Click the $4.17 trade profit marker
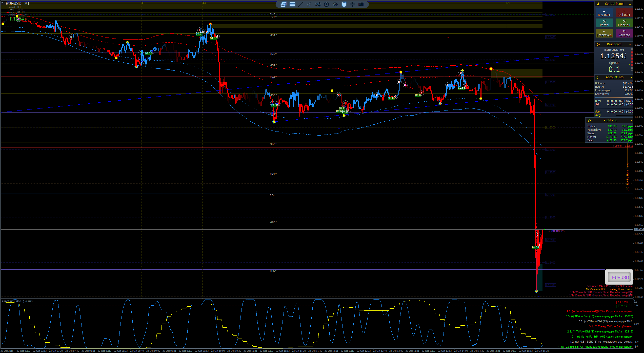 pyautogui.click(x=149, y=53)
